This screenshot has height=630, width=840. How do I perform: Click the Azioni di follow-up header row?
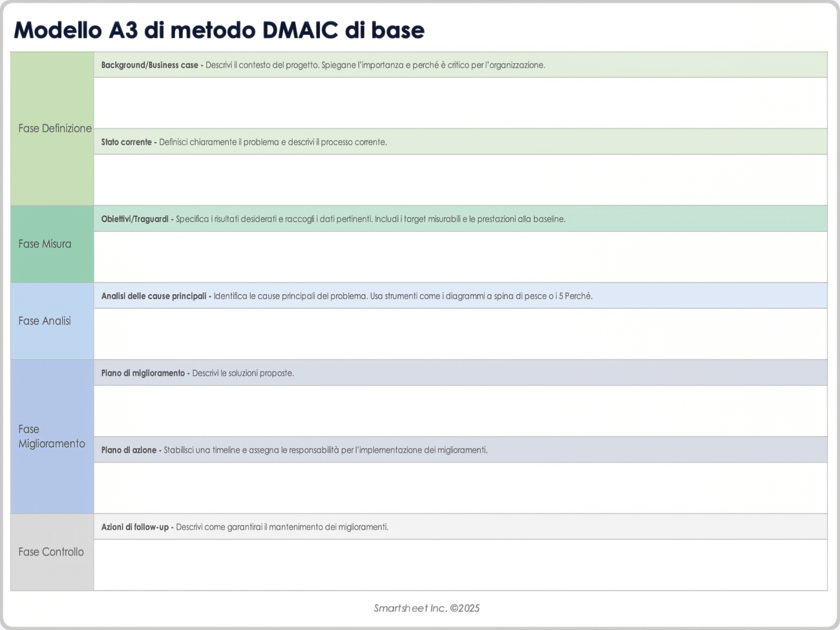point(460,527)
